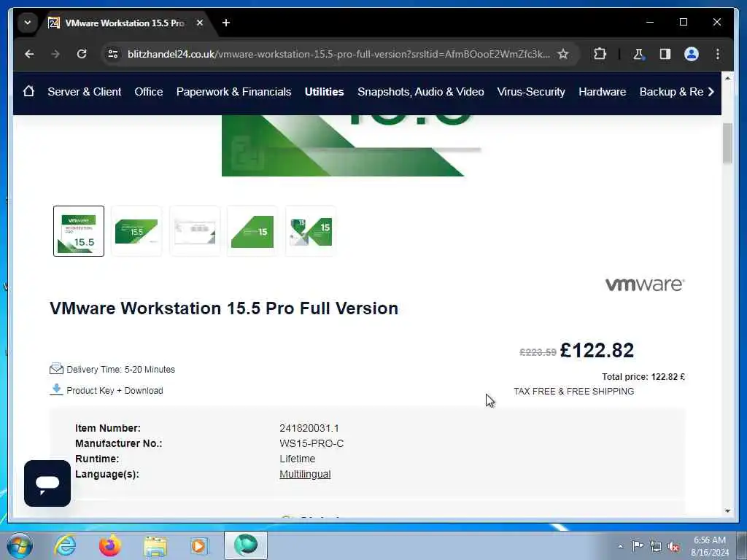
Task: Reload the current page
Action: [x=82, y=54]
